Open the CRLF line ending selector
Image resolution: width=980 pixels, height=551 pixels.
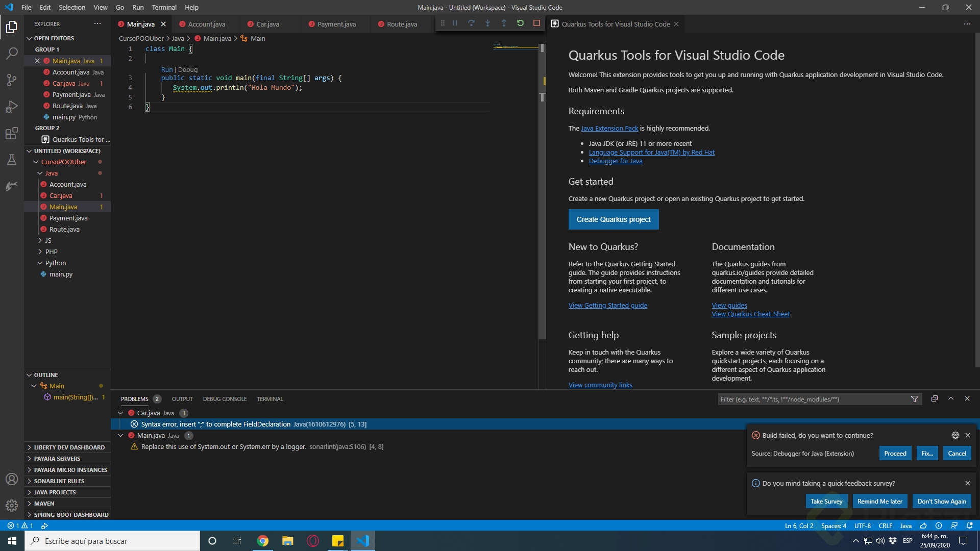click(885, 525)
